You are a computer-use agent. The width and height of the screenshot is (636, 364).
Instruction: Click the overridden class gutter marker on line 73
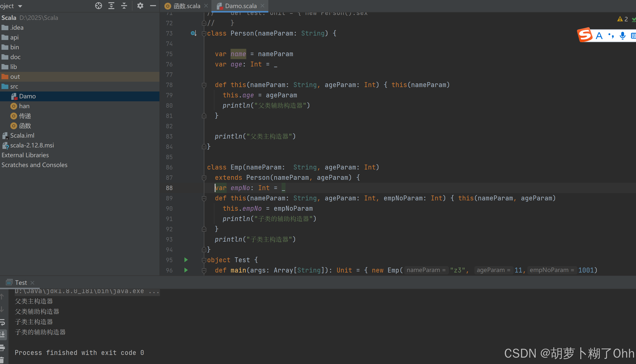point(194,33)
